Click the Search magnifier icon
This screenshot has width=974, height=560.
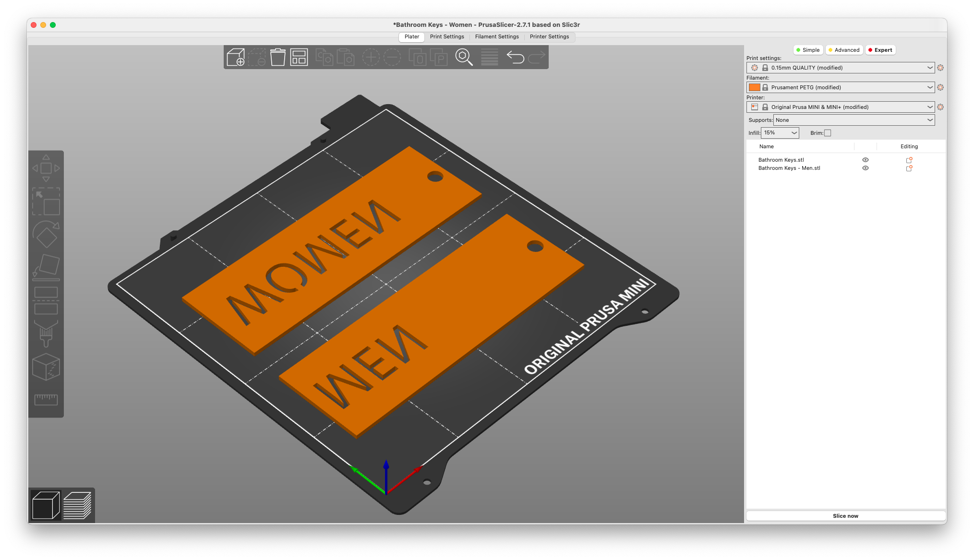[x=464, y=58]
